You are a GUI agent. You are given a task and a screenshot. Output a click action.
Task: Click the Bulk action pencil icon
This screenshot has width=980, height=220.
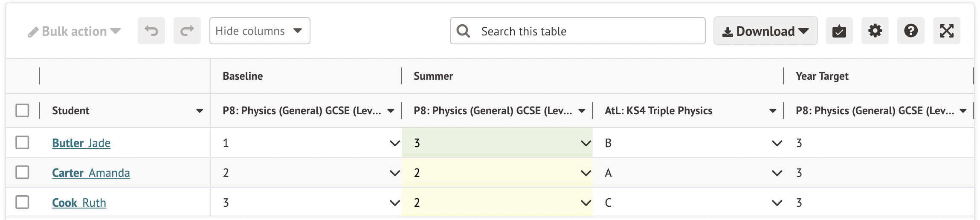[33, 32]
